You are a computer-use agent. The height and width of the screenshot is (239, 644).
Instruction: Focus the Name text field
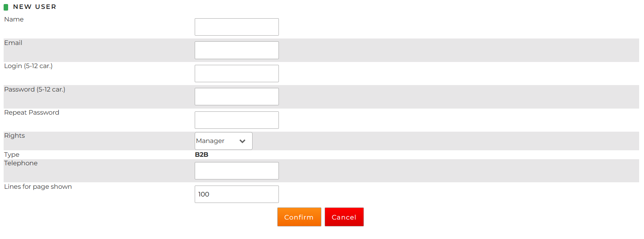[236, 27]
